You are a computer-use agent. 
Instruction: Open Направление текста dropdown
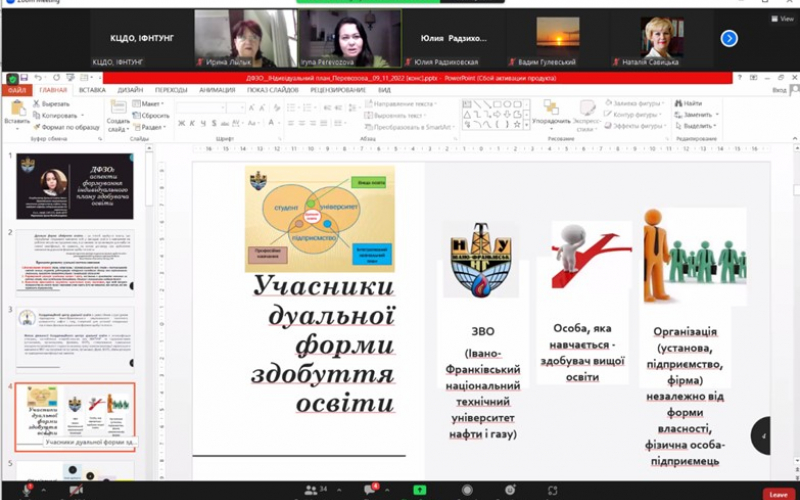tap(402, 104)
